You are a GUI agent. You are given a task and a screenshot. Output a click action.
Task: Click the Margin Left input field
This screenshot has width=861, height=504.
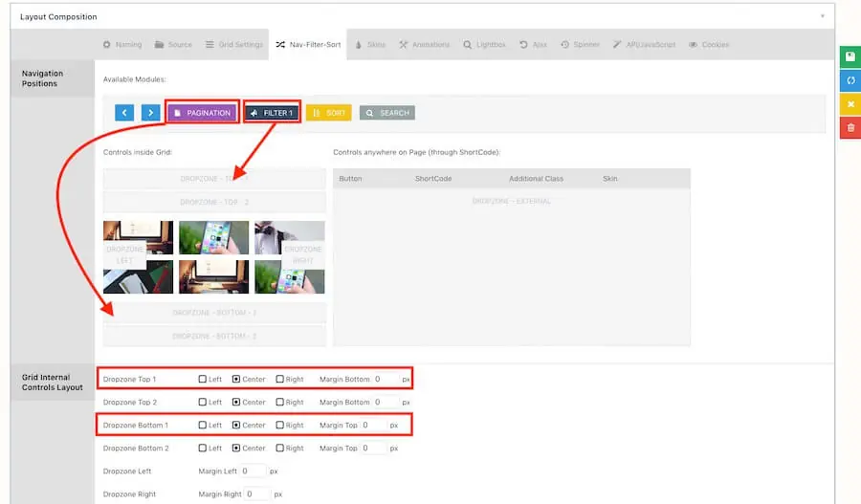click(254, 471)
